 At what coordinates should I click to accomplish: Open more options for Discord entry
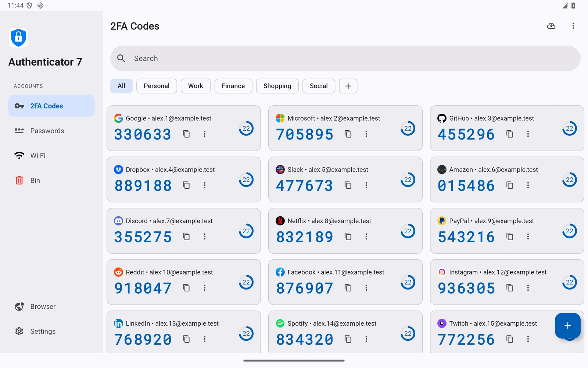click(205, 236)
